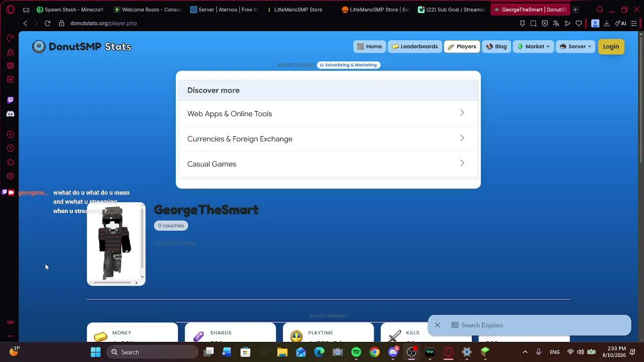Open the GX Cleaner sidebar icon

pos(10,52)
